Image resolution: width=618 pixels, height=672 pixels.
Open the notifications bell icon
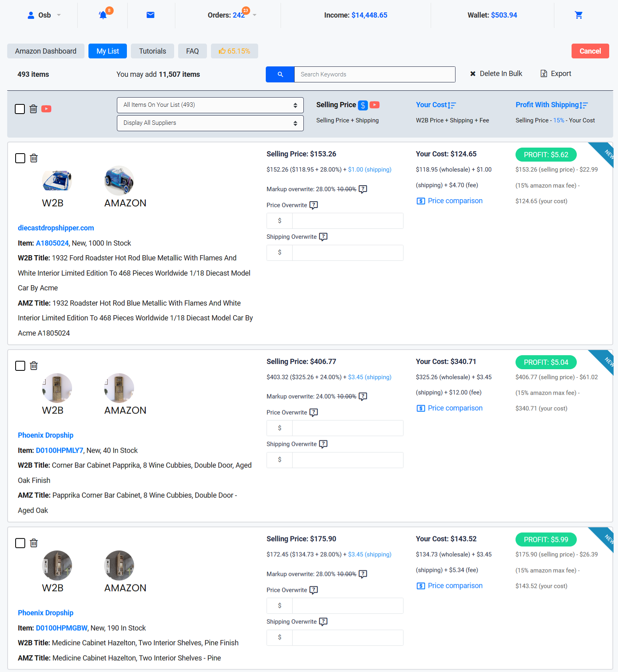pyautogui.click(x=103, y=15)
